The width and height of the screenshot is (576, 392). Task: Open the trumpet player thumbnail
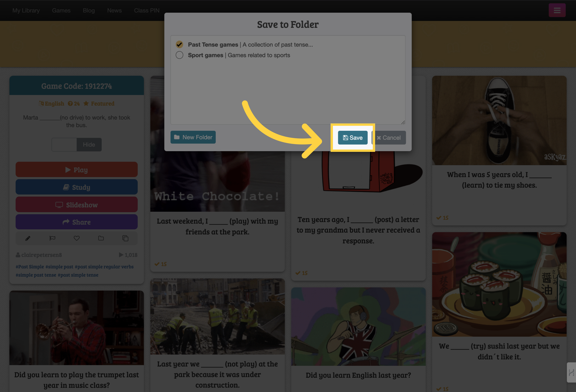(x=77, y=328)
